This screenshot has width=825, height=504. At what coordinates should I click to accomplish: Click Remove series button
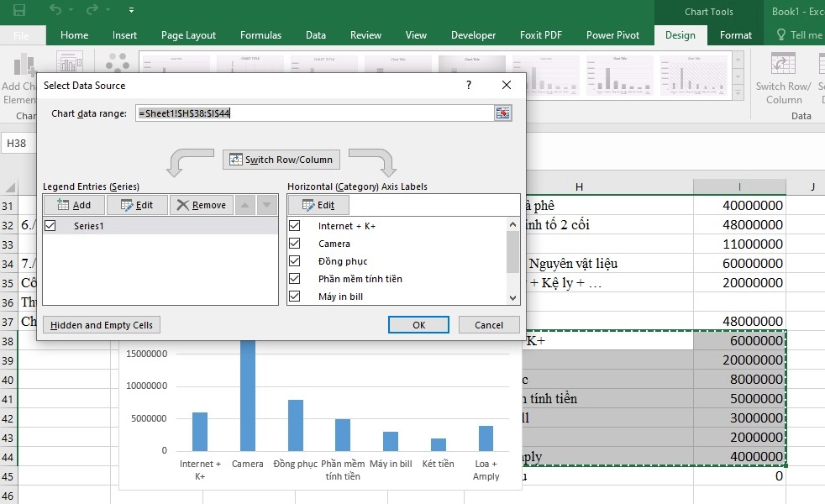pyautogui.click(x=202, y=205)
